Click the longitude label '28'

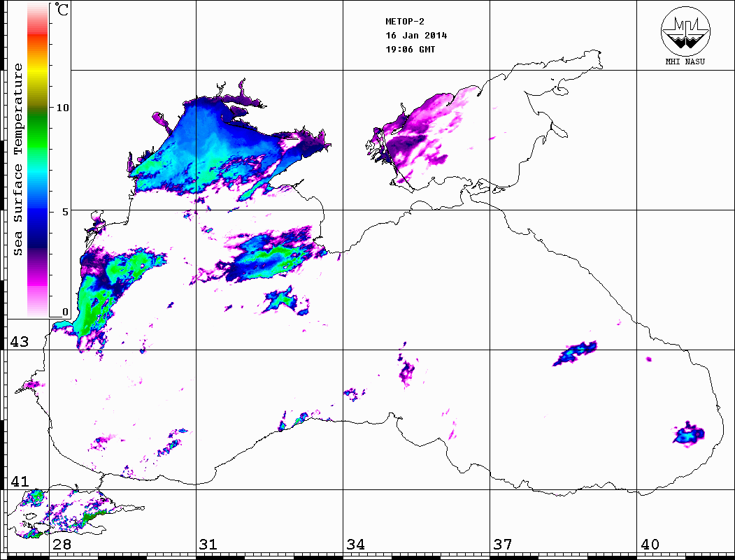pyautogui.click(x=62, y=545)
